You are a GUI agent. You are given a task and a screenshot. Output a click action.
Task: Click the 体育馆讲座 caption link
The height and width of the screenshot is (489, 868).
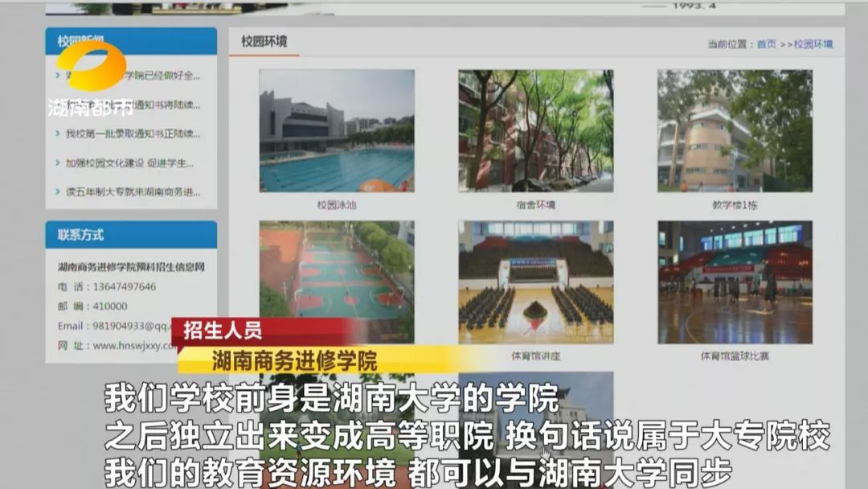(536, 356)
